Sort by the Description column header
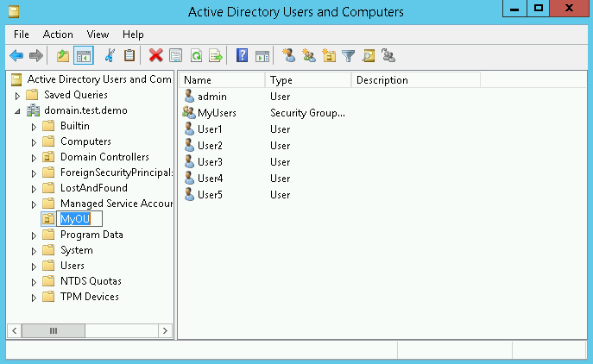The width and height of the screenshot is (593, 364). 416,79
